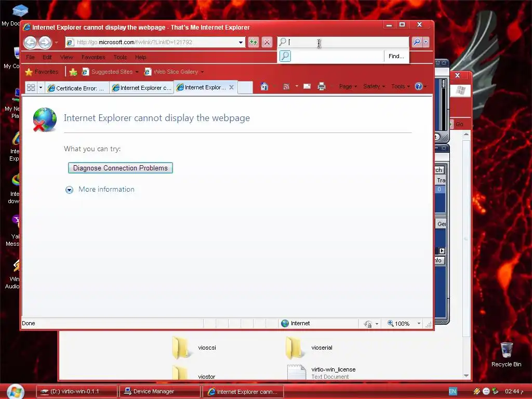Open the search provider dropdown arrow

[x=426, y=42]
